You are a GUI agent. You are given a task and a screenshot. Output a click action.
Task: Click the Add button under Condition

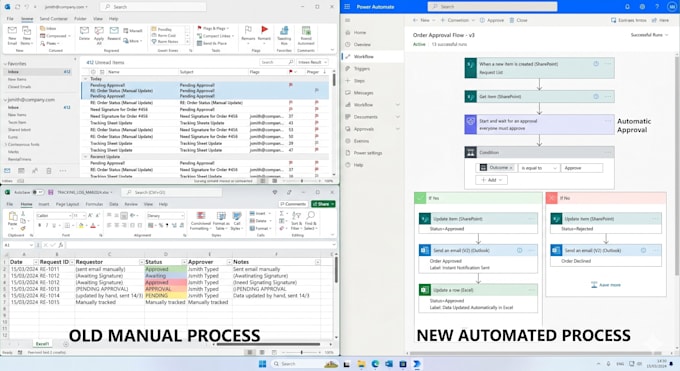tap(491, 180)
